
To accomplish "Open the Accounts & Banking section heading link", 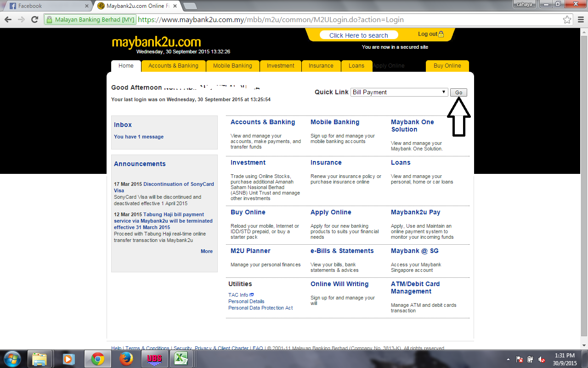I will pyautogui.click(x=263, y=122).
